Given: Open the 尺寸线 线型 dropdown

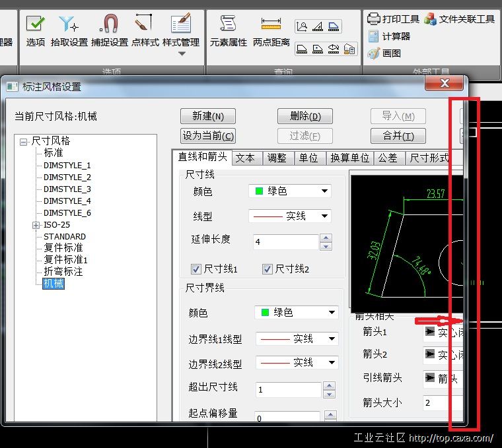Looking at the screenshot, I should pos(290,216).
